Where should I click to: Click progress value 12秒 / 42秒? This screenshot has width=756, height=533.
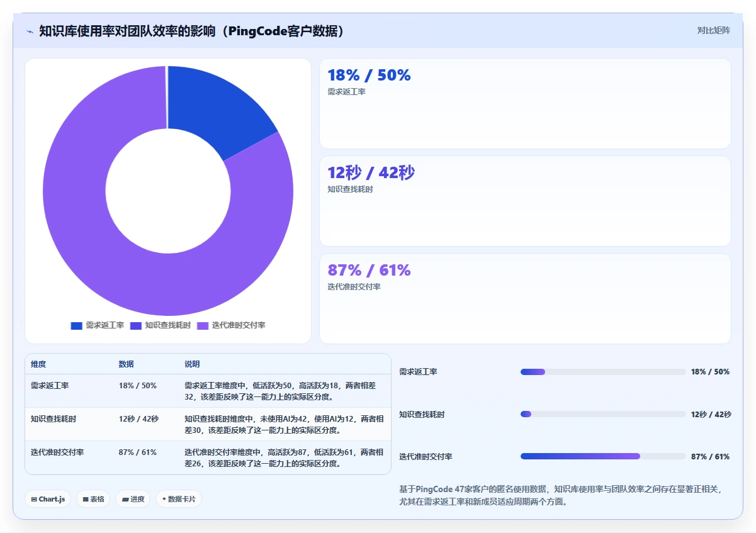(x=711, y=414)
